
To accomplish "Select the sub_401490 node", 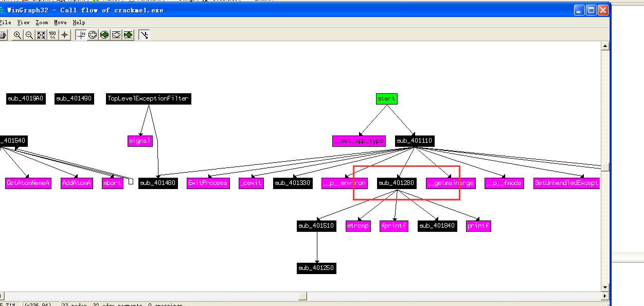I will click(x=74, y=98).
